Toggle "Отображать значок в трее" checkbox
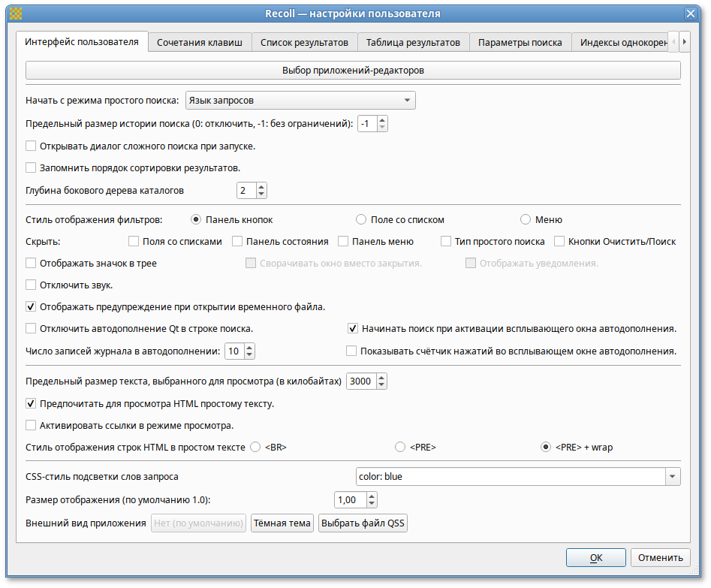Image resolution: width=711 pixels, height=588 pixels. click(31, 264)
